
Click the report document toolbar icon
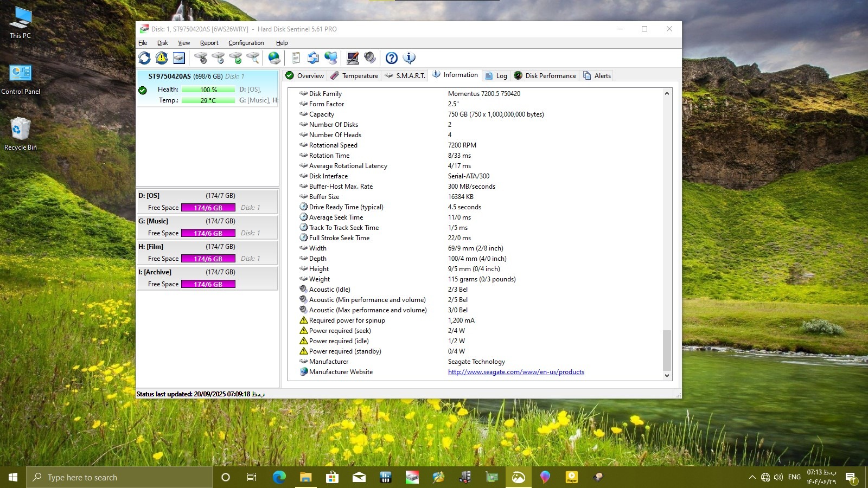click(296, 58)
